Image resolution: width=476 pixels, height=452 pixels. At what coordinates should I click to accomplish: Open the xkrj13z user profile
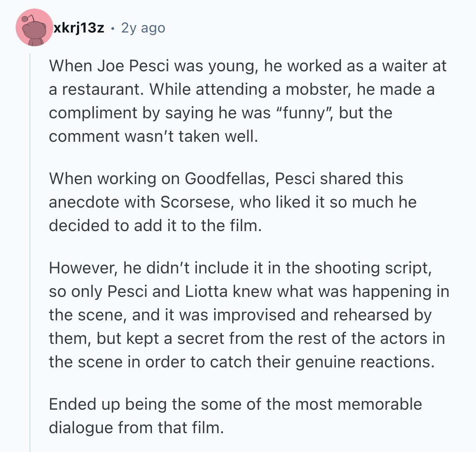(x=79, y=28)
